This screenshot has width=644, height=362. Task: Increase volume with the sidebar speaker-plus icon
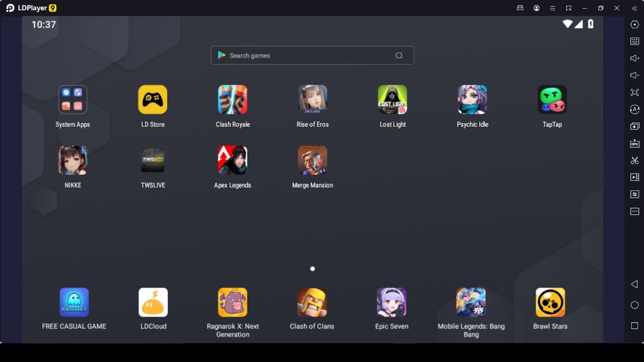[635, 58]
